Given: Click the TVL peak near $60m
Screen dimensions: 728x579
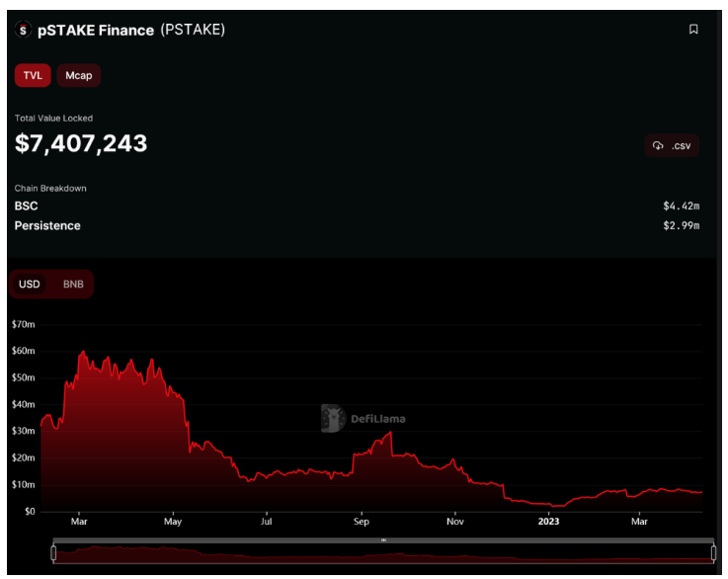Looking at the screenshot, I should point(83,352).
